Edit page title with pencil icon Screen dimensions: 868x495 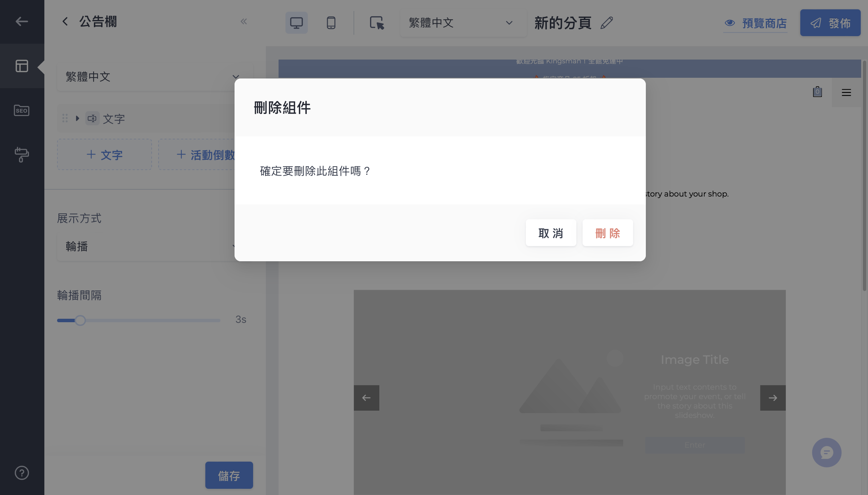click(x=607, y=23)
